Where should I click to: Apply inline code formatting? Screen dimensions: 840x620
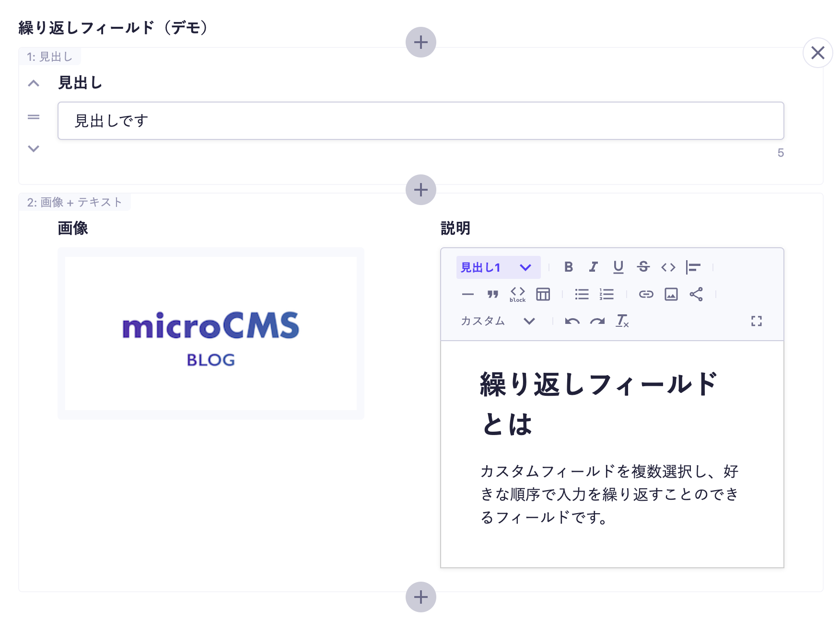668,267
